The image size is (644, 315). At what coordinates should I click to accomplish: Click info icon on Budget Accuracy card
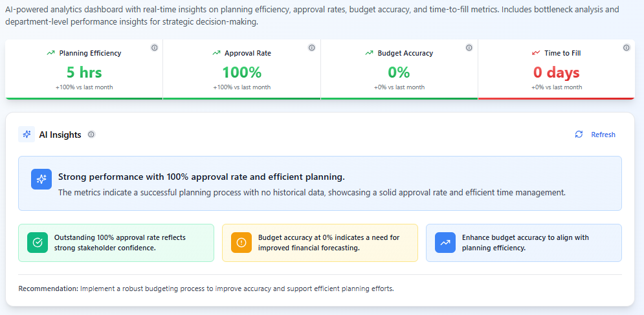click(469, 48)
